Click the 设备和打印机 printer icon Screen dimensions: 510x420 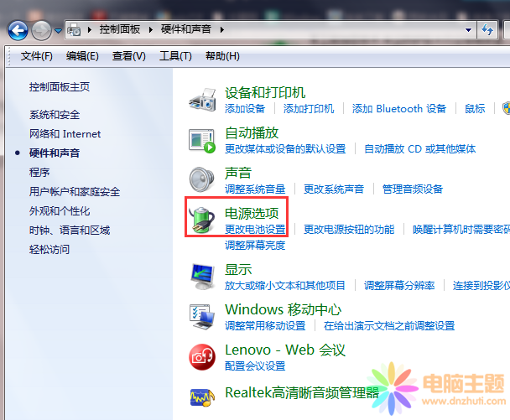(x=202, y=100)
